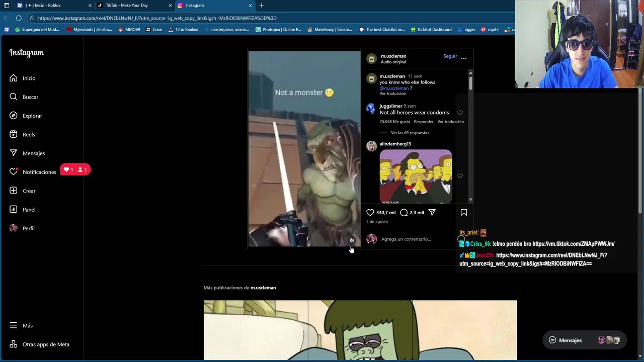This screenshot has width=644, height=362.
Task: Reload the page
Action: (x=19, y=18)
